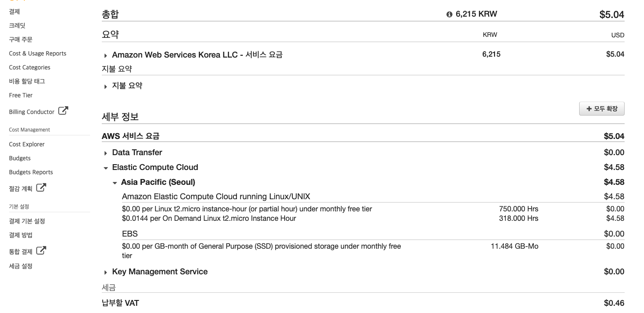The width and height of the screenshot is (644, 313).
Task: Open 통합 결제 link
Action: point(21,252)
